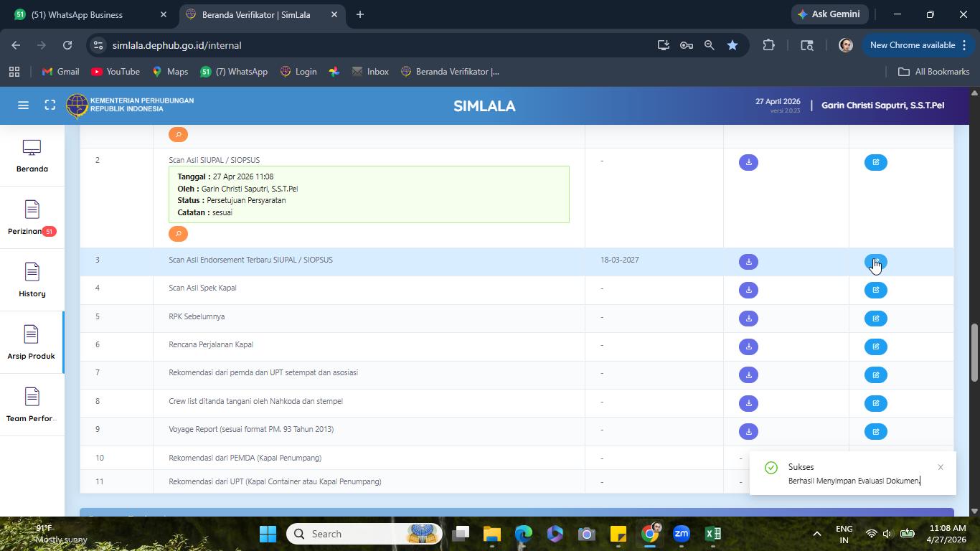Open Beranda Verifikator bookmark
This screenshot has height=551, width=980.
(x=450, y=72)
